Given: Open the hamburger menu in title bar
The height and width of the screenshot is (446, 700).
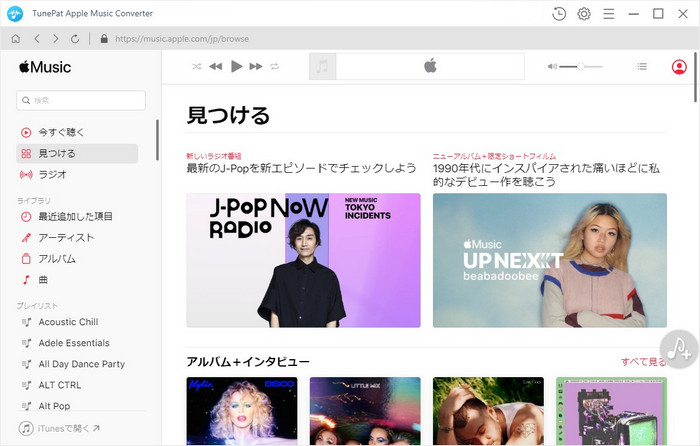Looking at the screenshot, I should [x=608, y=14].
